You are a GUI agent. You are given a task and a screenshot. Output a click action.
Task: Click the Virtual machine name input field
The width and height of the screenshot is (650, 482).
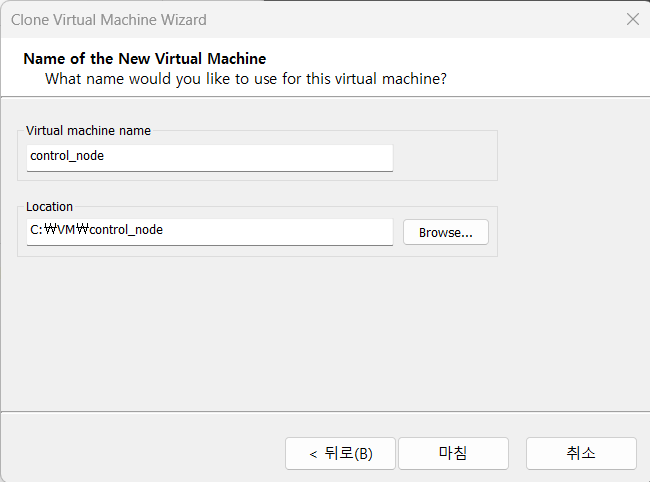tap(210, 157)
